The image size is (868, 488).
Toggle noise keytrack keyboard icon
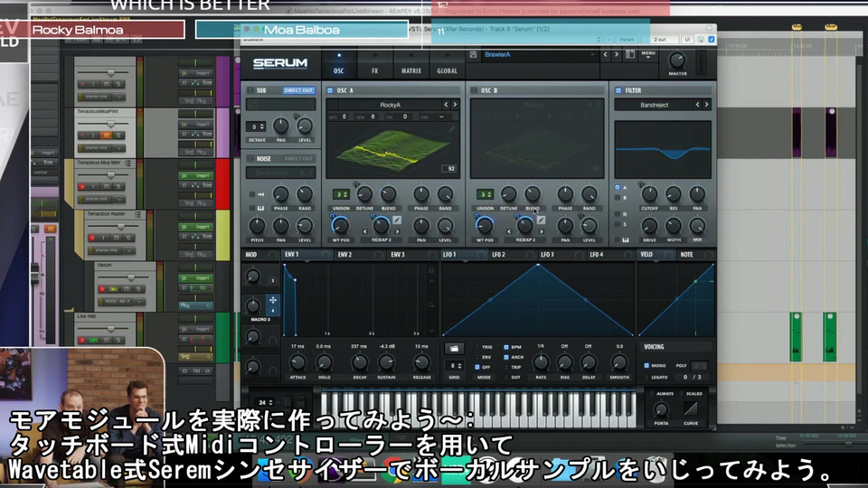(260, 208)
